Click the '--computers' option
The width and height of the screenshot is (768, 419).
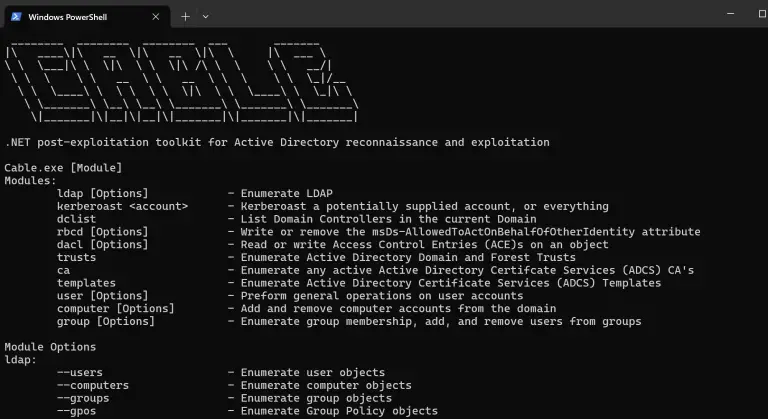(93, 385)
